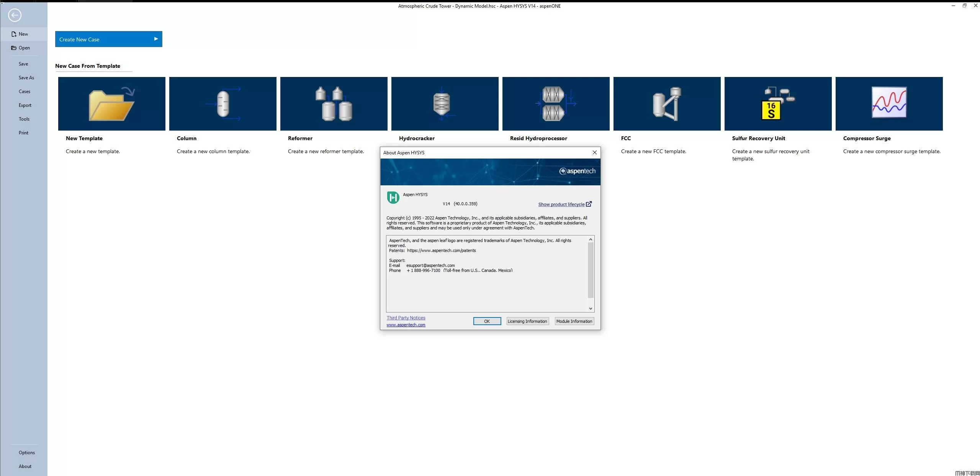Click the back arrow circle icon

15,15
